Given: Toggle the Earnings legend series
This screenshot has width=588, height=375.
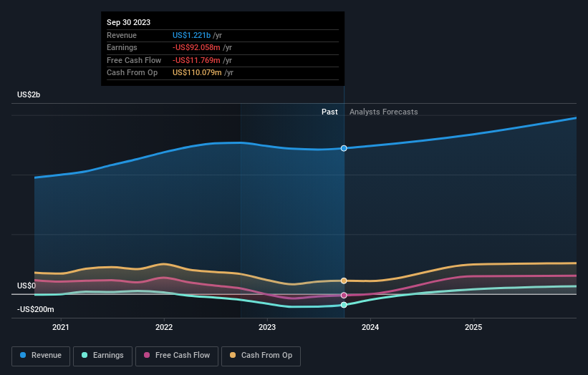Looking at the screenshot, I should click(x=102, y=356).
